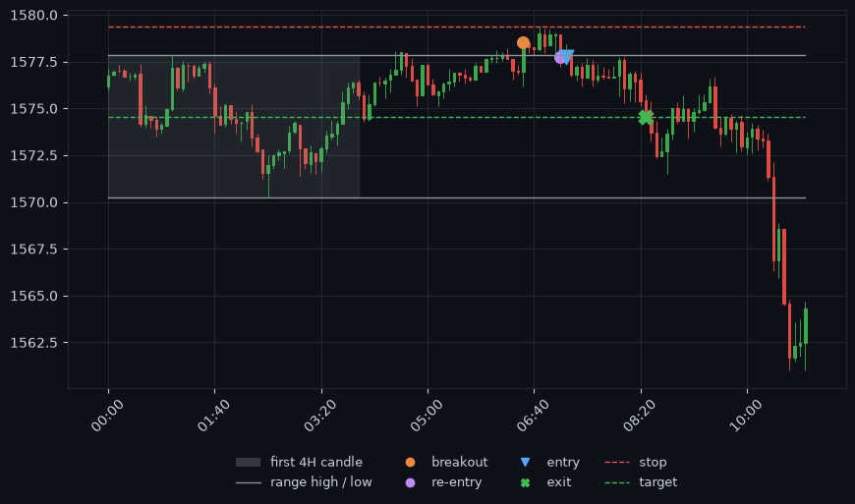
Task: Click the green exit X marker on chart
Action: 646,117
